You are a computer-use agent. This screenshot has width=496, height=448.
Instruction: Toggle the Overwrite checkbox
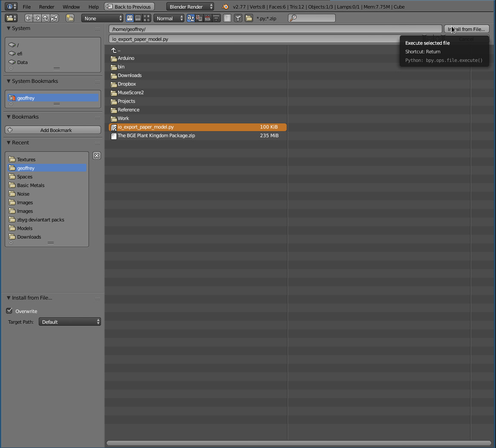[x=9, y=311]
